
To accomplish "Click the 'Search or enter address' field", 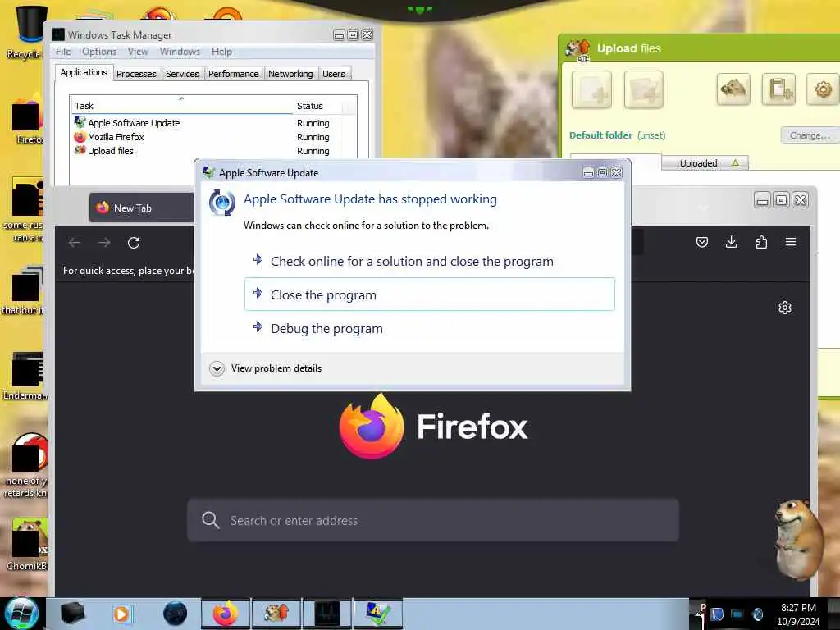I will pos(433,520).
